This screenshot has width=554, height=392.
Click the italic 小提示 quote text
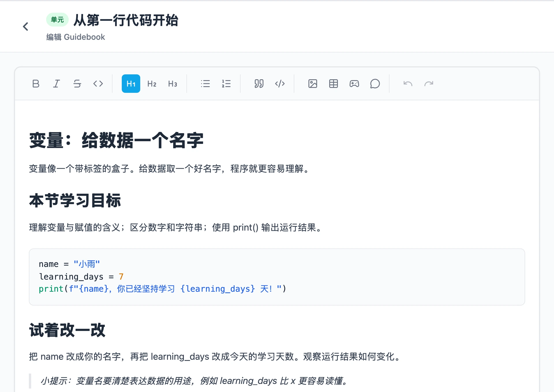coord(195,381)
